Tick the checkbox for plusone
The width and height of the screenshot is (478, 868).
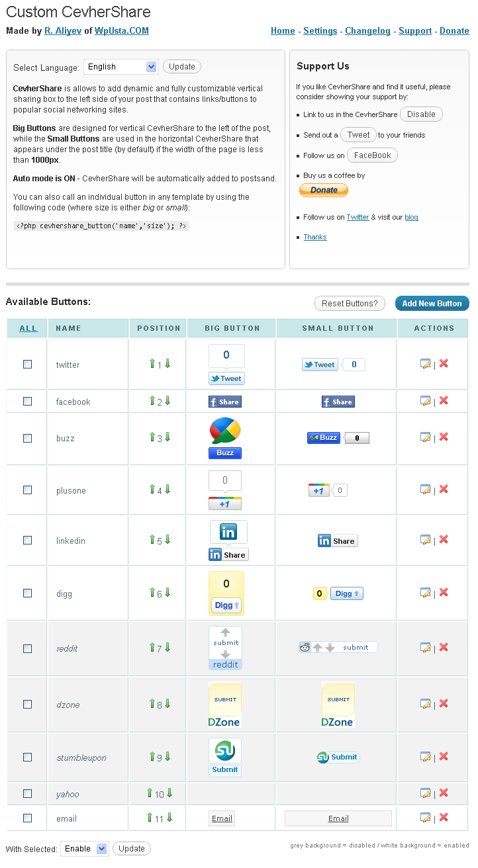27,490
